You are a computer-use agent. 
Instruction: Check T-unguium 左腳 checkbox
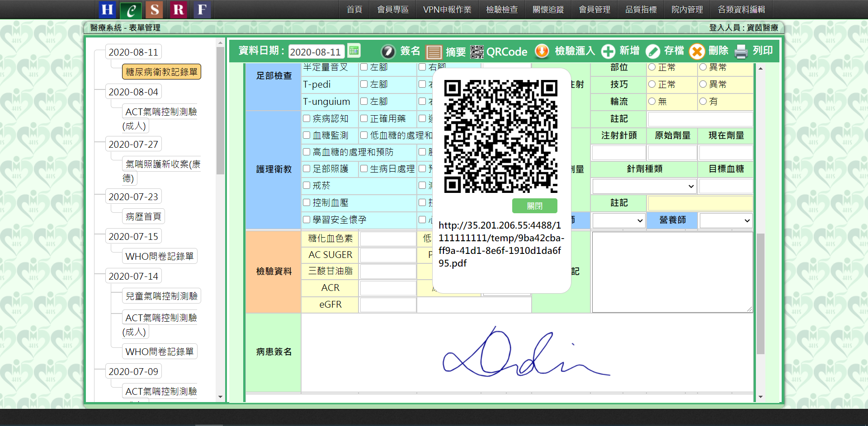point(364,101)
